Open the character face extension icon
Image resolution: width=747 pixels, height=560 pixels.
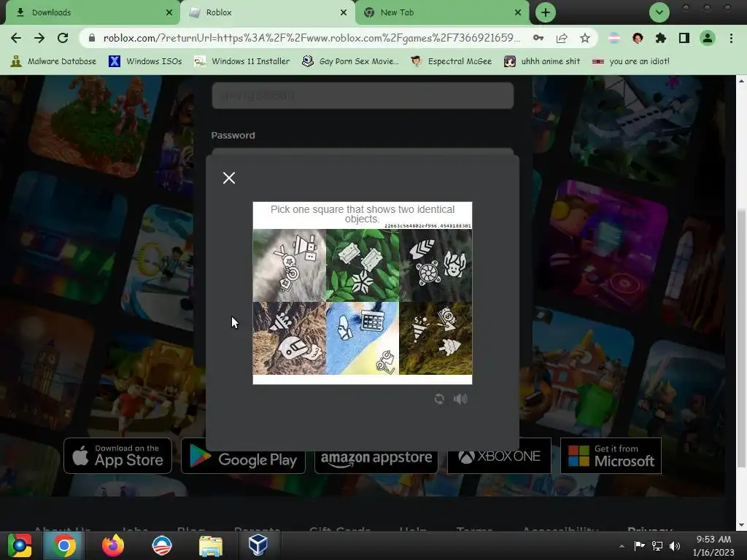coord(638,38)
